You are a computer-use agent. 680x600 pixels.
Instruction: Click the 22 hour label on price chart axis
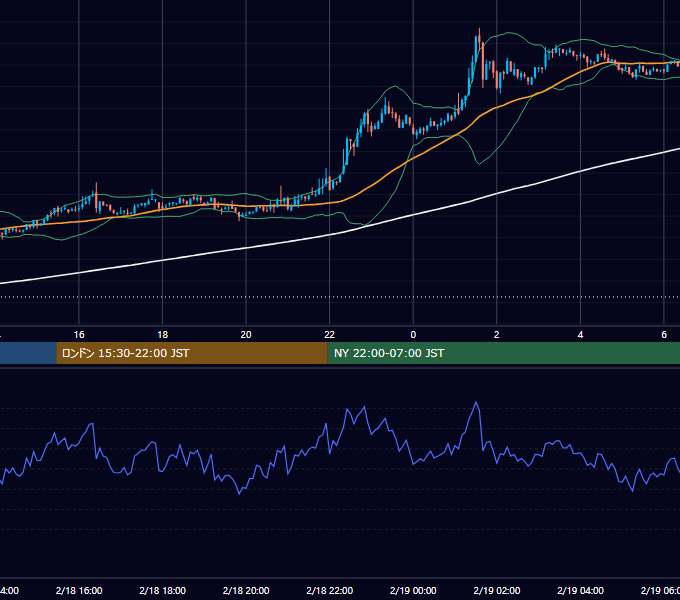[330, 335]
